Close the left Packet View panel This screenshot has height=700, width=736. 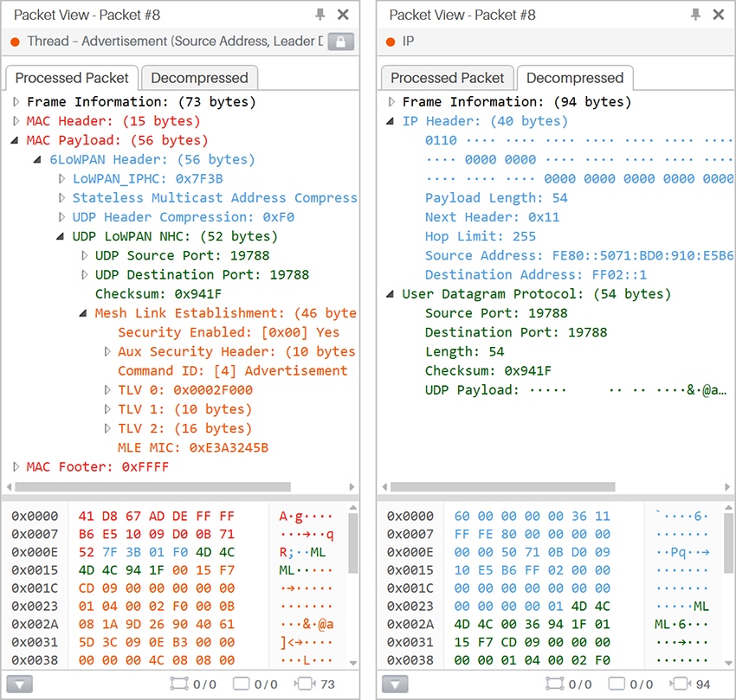343,15
